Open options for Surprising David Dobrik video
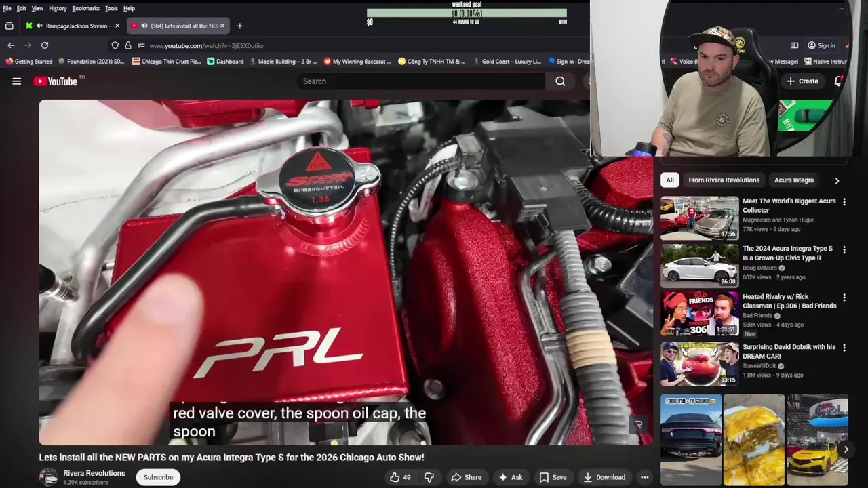Screen dimensions: 868x488 click(x=844, y=348)
